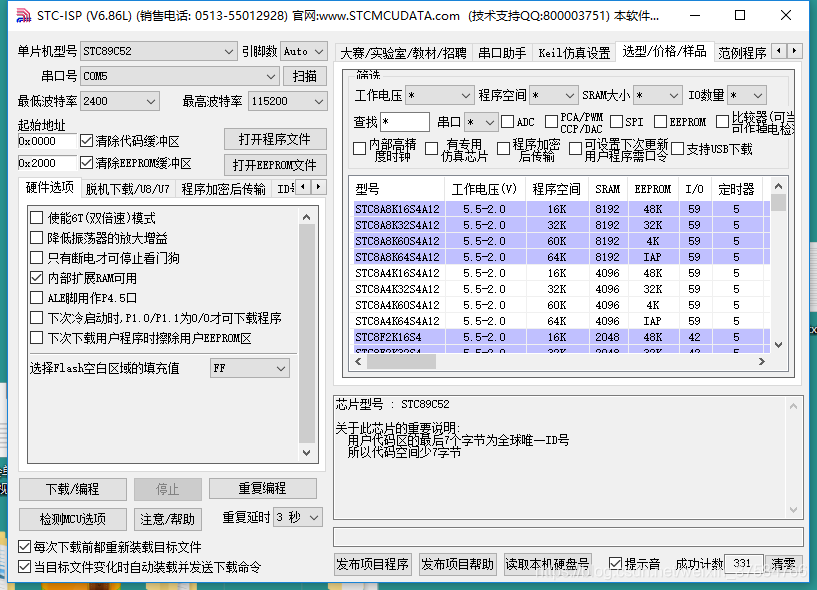Click 读取本机硬盘号 button
This screenshot has height=590, width=817.
pyautogui.click(x=548, y=564)
